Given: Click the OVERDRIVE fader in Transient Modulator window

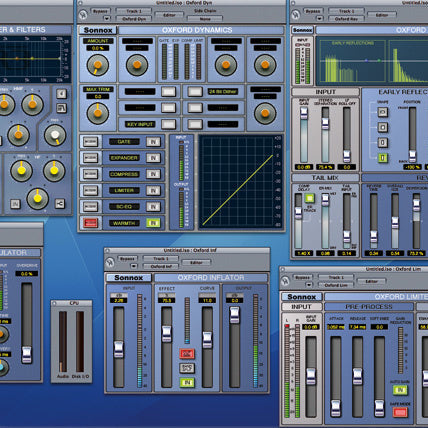Looking at the screenshot, I should tap(26, 354).
